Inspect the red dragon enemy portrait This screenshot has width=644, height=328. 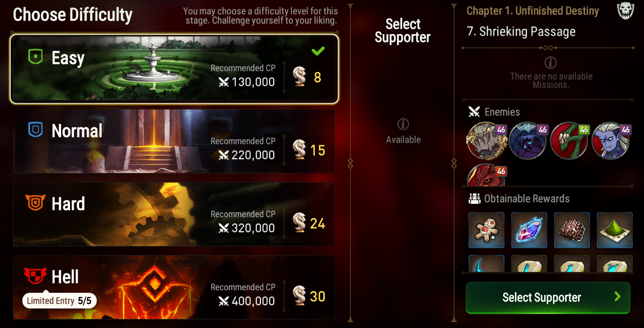pyautogui.click(x=486, y=175)
